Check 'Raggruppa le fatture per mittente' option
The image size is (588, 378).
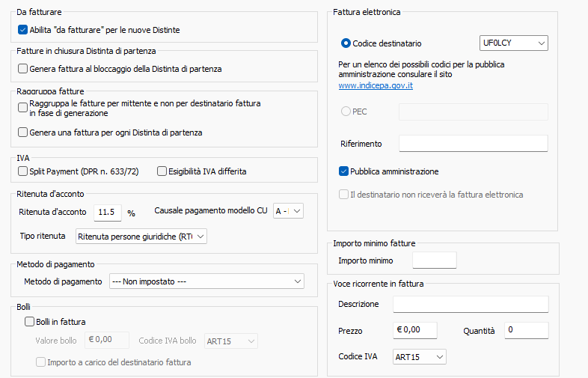click(x=22, y=107)
